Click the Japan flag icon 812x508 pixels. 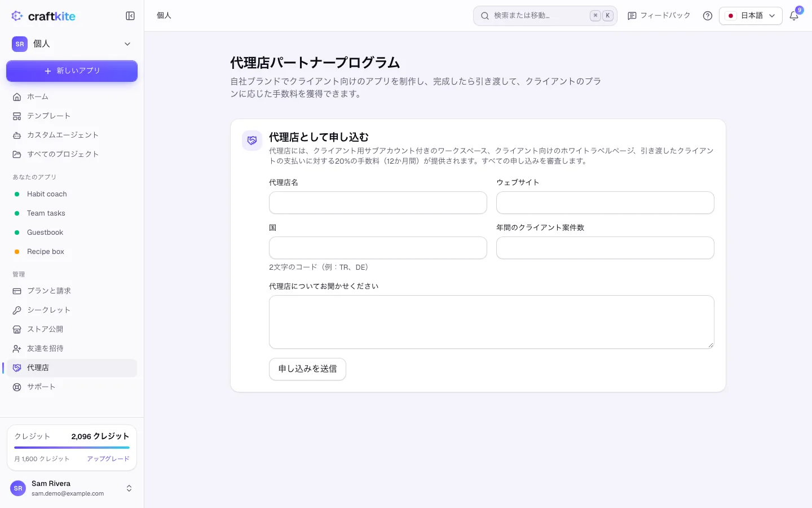(x=731, y=16)
